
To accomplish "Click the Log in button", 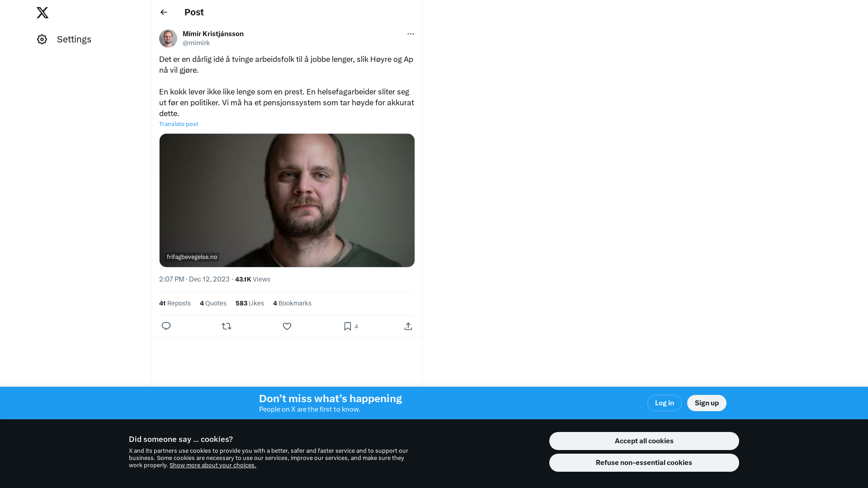I will pyautogui.click(x=665, y=403).
